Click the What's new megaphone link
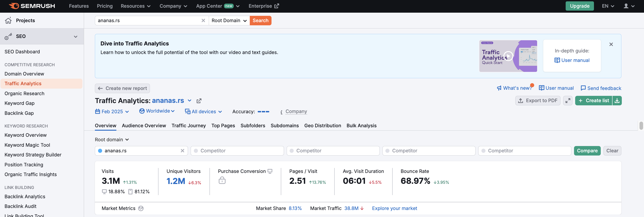Viewport: 644px width, 217px height. click(514, 88)
